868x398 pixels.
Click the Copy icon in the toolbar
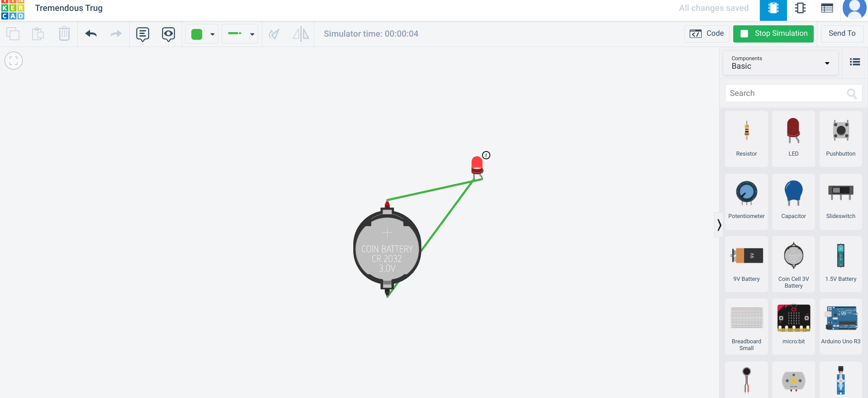pyautogui.click(x=13, y=34)
